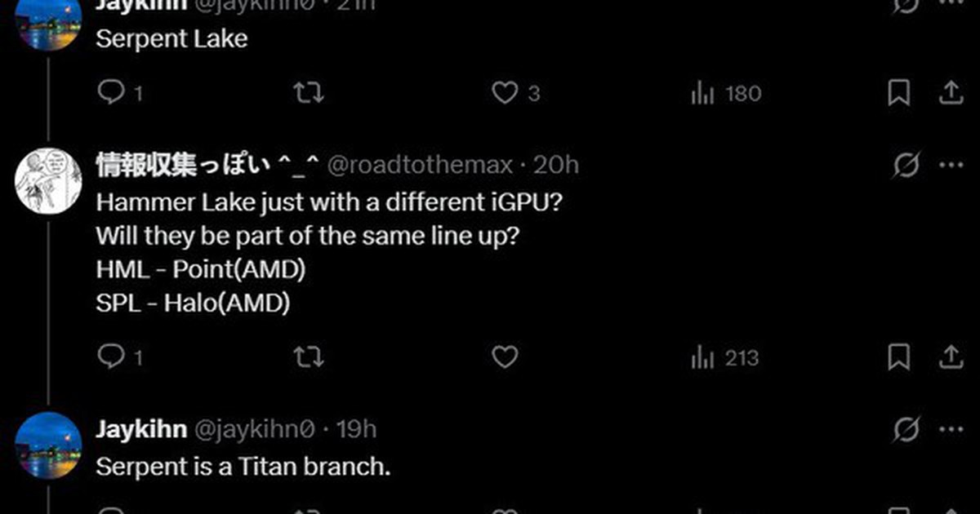Click roadtothemax manga avatar picture
The height and width of the screenshot is (514, 980).
click(x=48, y=180)
